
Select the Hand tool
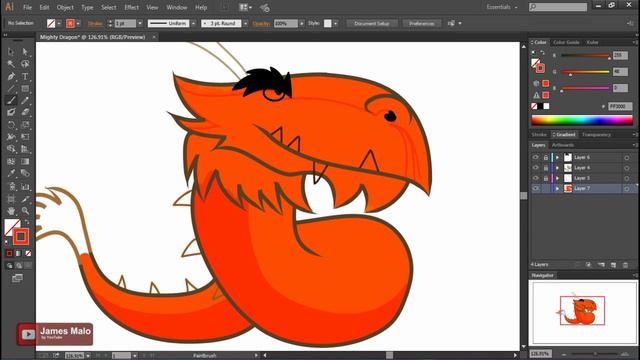click(11, 211)
